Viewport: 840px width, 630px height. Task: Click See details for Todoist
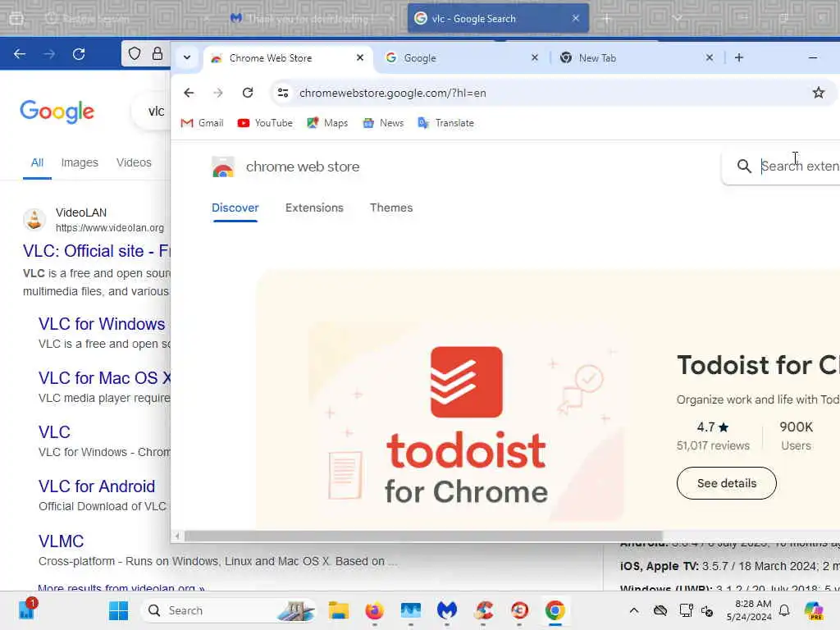(727, 483)
